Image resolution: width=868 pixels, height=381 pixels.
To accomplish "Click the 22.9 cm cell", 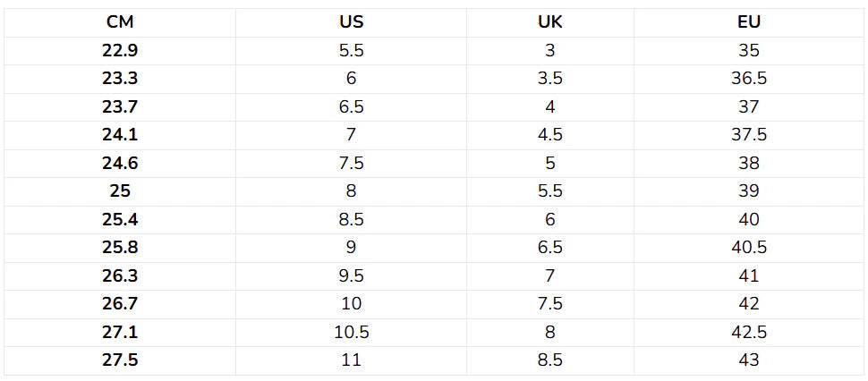I will [x=120, y=50].
